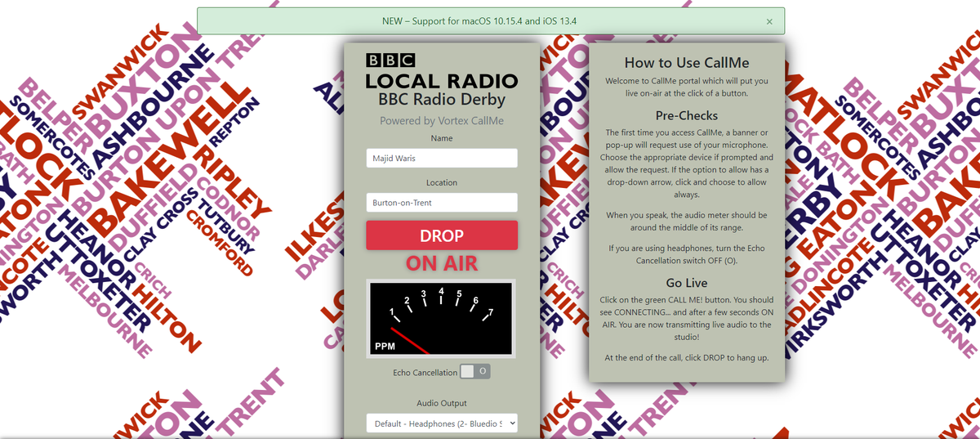Click the Powered by Vortex CallMe text
The image size is (980, 439).
point(442,121)
